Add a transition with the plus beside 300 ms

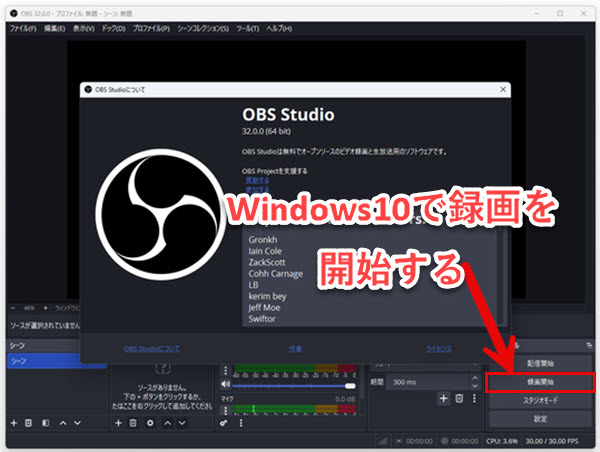point(443,398)
